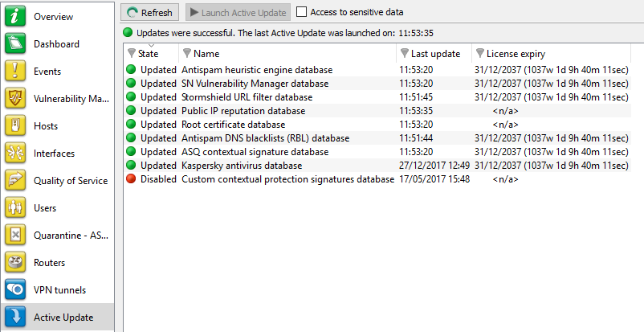644x332 pixels.
Task: Click the Disabled state cell
Action: pos(158,179)
